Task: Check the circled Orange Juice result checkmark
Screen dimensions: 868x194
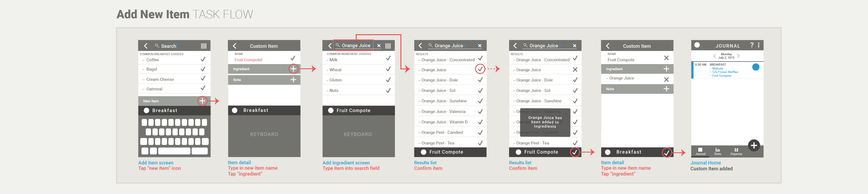Action: (x=480, y=69)
